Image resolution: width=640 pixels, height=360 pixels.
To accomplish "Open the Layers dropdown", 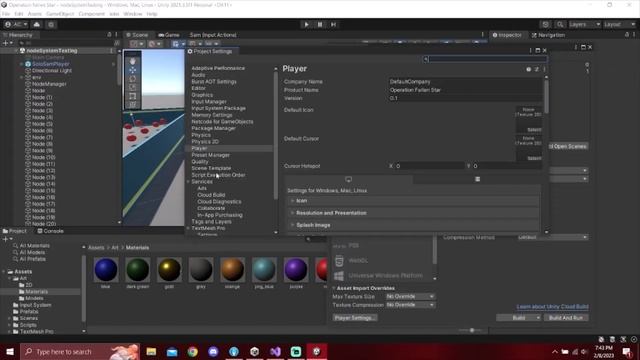I will point(584,24).
